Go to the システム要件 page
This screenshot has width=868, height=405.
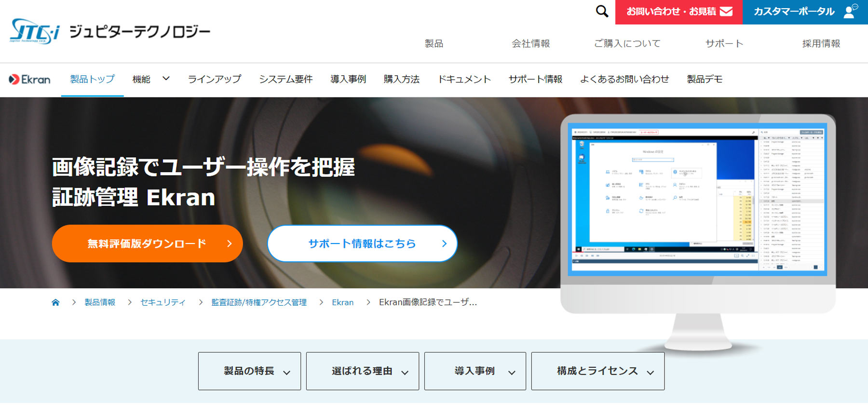[x=286, y=79]
